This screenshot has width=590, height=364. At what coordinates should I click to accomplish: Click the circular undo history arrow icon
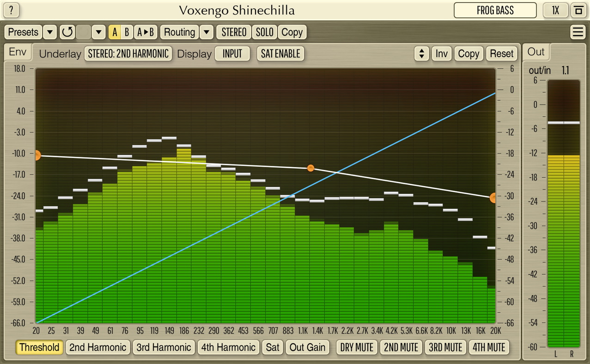[x=68, y=32]
